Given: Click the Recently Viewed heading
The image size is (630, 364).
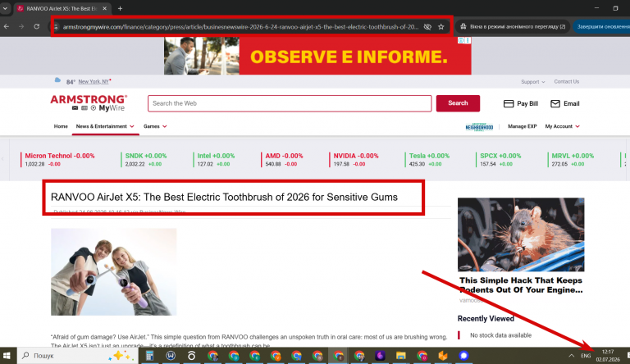Looking at the screenshot, I should pos(486,319).
